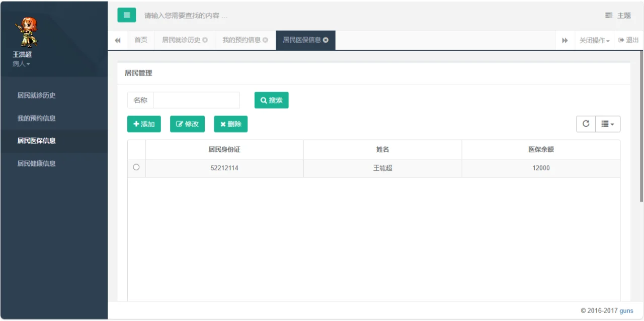Screen dimensions: 644x321
Task: Close the 居民就诊历史 tab via its x icon
Action: pyautogui.click(x=205, y=40)
